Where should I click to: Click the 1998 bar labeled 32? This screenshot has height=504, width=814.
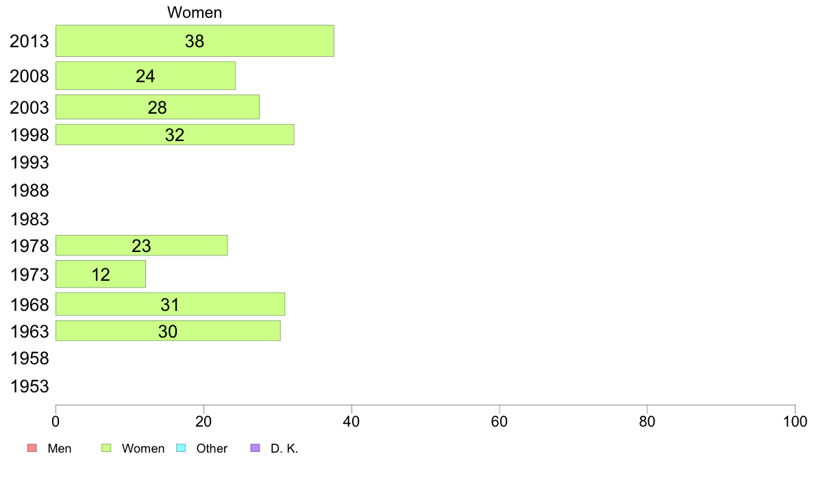(x=175, y=135)
